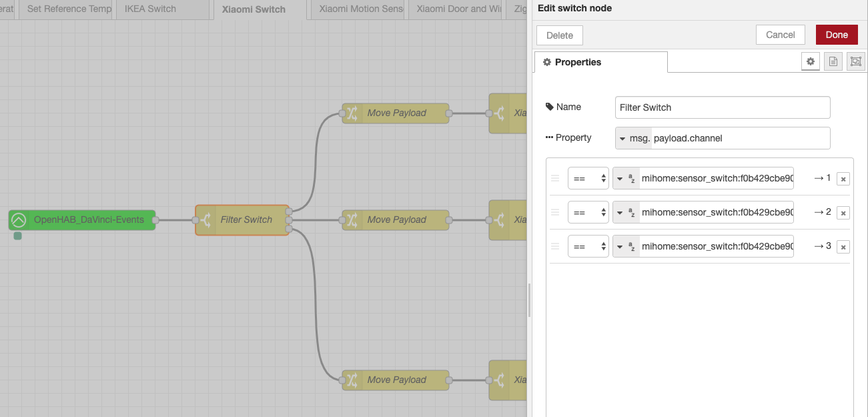This screenshot has width=868, height=417.
Task: Change value type of third rule
Action: (626, 246)
